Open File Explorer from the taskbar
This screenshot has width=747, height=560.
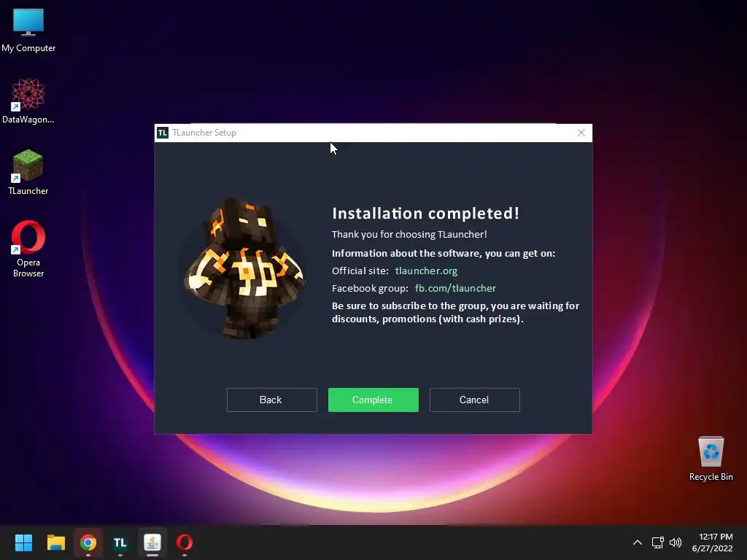55,542
